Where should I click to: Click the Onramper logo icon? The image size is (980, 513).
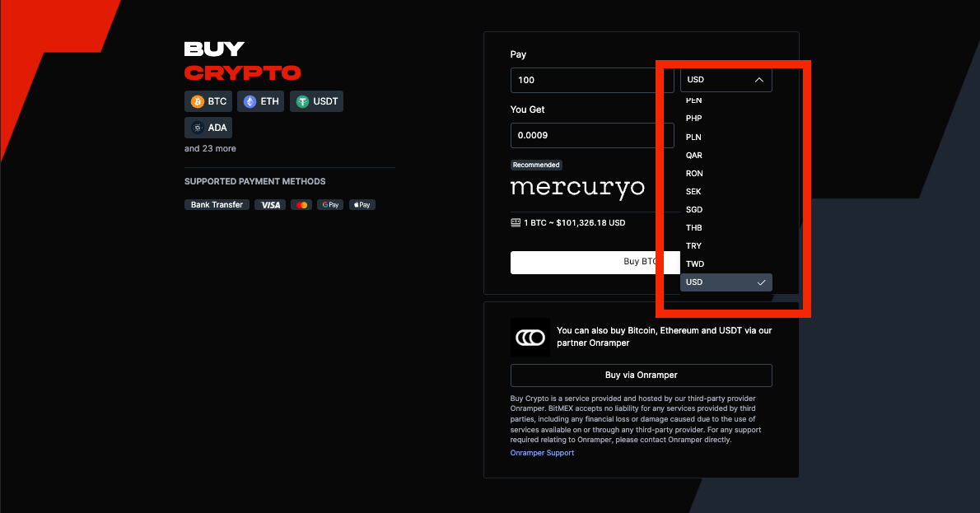530,338
